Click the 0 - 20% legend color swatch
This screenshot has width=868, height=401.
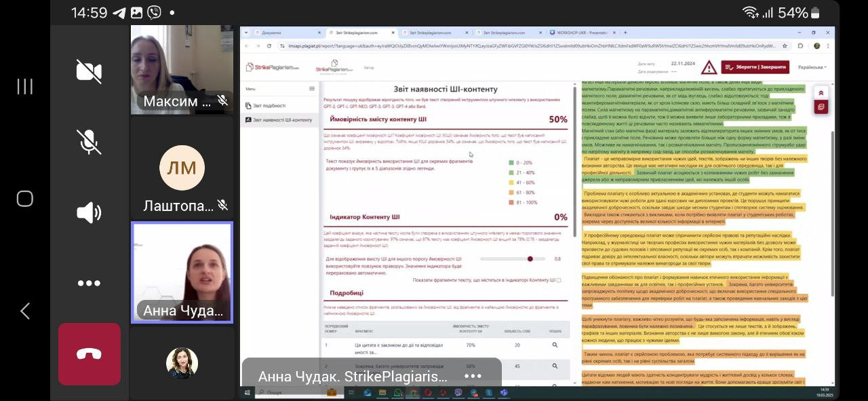tap(511, 163)
